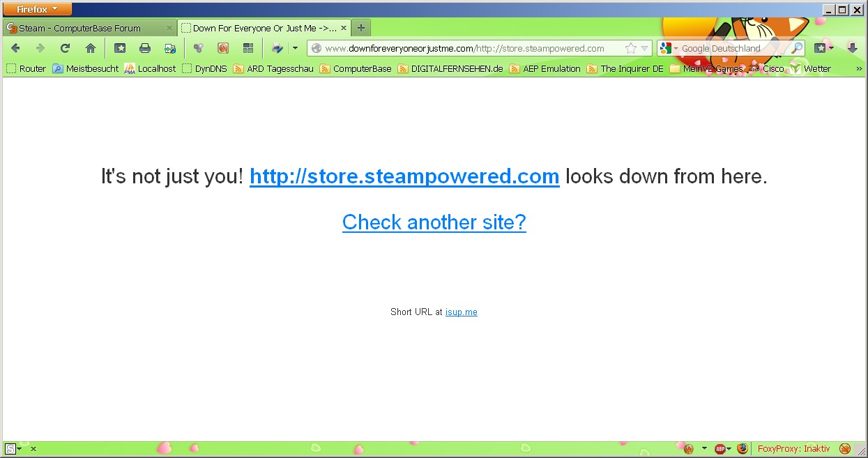
Task: Click the S icon in status bar
Action: pos(10,449)
